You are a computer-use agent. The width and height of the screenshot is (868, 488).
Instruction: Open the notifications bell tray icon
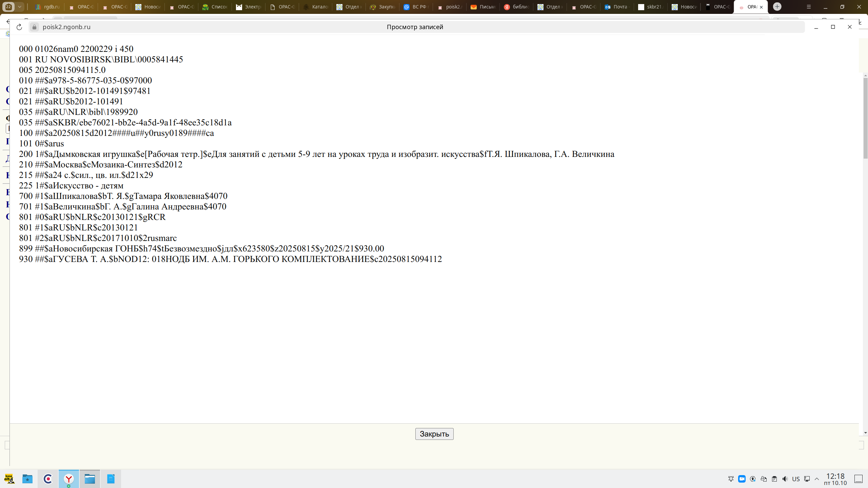point(731,479)
